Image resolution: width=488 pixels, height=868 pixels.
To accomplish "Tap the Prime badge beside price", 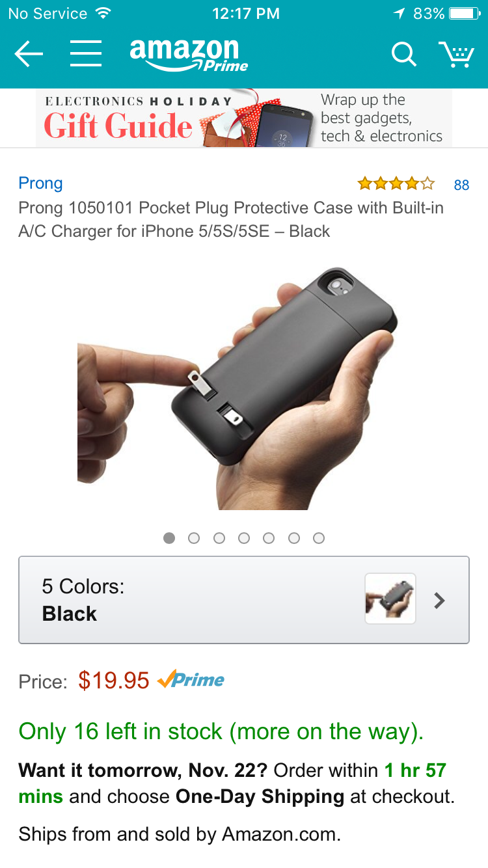I will point(191,680).
